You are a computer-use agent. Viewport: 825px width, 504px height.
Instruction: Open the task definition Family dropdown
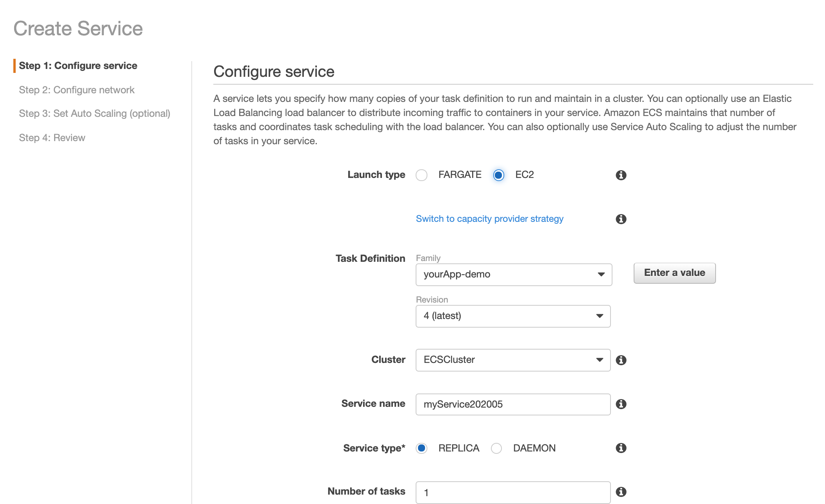click(513, 275)
